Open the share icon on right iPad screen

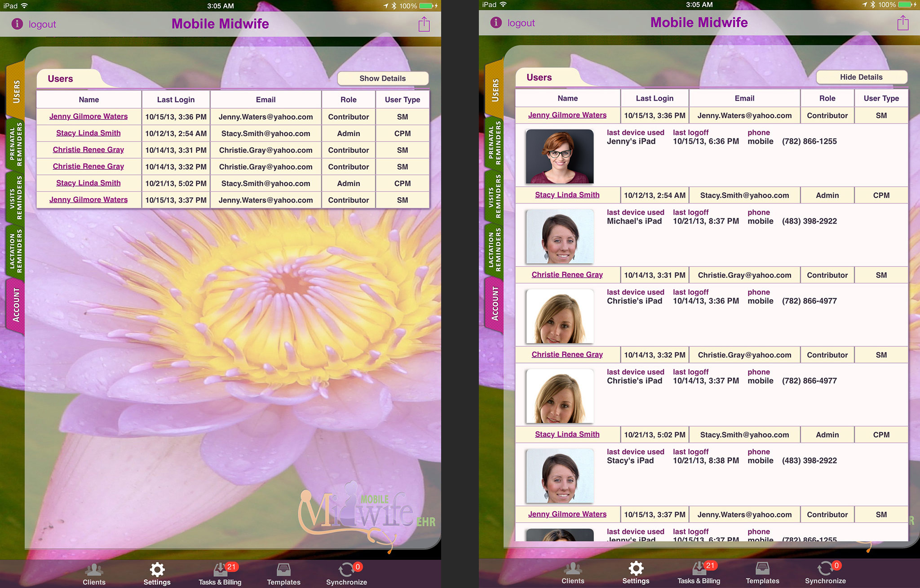tap(903, 22)
